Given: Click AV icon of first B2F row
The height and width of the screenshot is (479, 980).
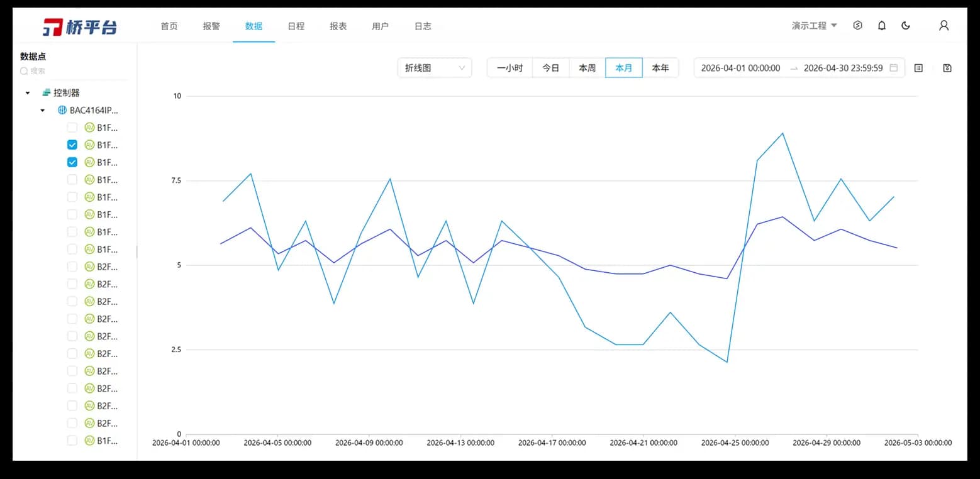Looking at the screenshot, I should click(x=89, y=267).
